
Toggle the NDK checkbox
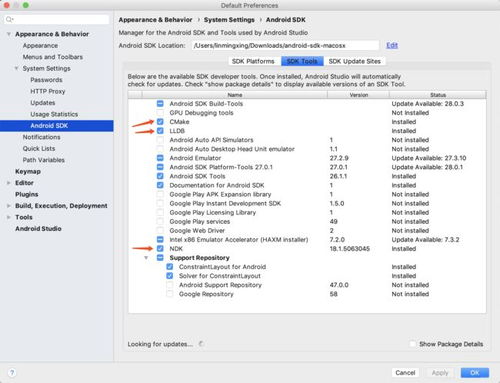pos(160,249)
